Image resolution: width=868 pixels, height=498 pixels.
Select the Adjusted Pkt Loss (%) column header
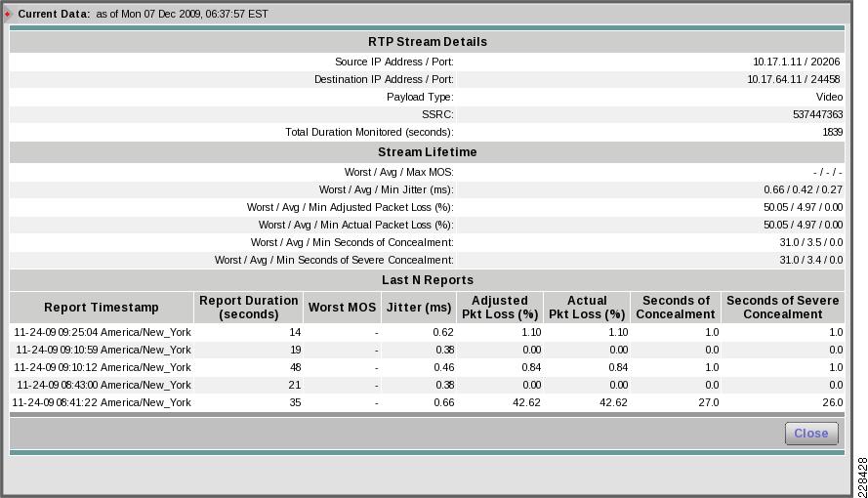500,308
